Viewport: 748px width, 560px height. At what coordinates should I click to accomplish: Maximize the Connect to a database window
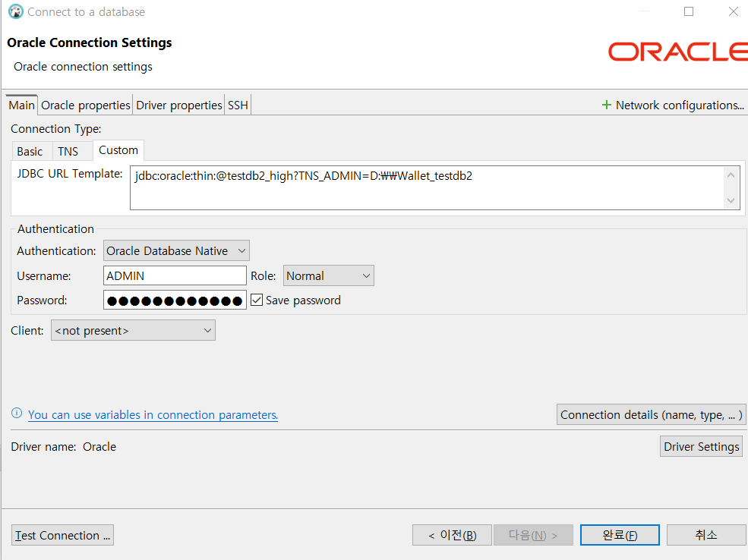(x=688, y=11)
